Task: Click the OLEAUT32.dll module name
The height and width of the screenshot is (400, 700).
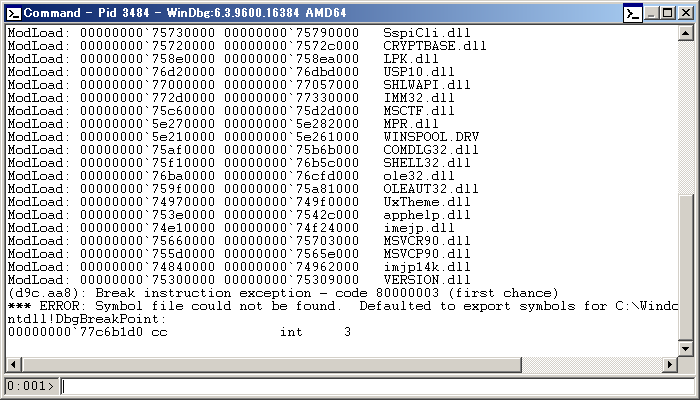Action: tap(430, 188)
